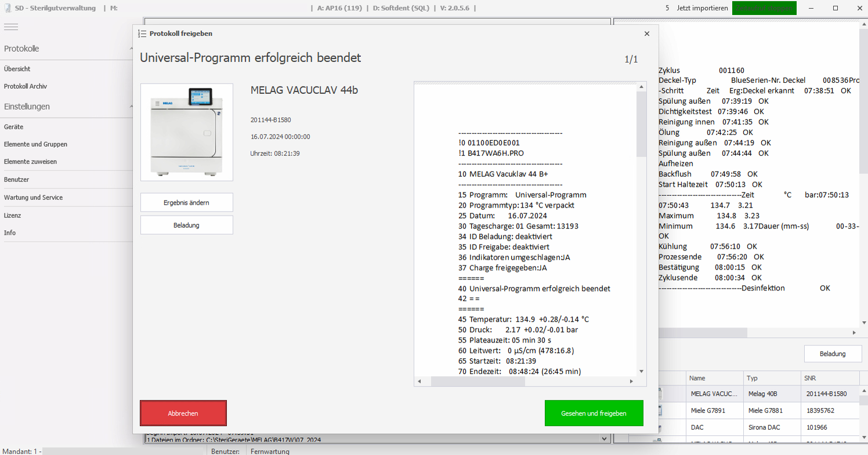Click the 'Zyklusende 08:00:34 OK' log line

coord(710,278)
